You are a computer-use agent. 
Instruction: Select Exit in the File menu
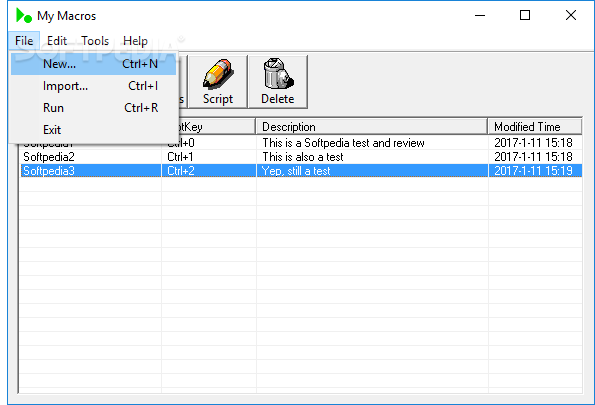point(93,130)
